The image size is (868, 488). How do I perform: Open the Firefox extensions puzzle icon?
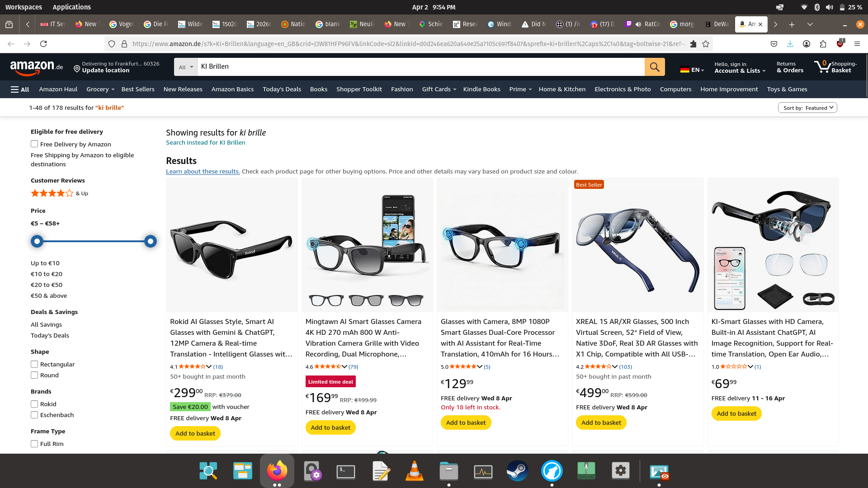(823, 44)
